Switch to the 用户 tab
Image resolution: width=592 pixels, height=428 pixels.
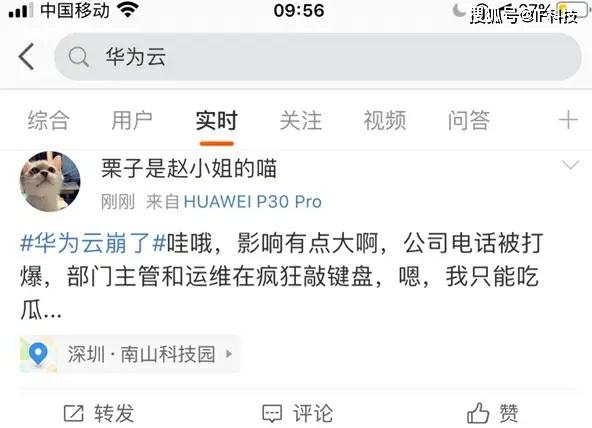(132, 121)
